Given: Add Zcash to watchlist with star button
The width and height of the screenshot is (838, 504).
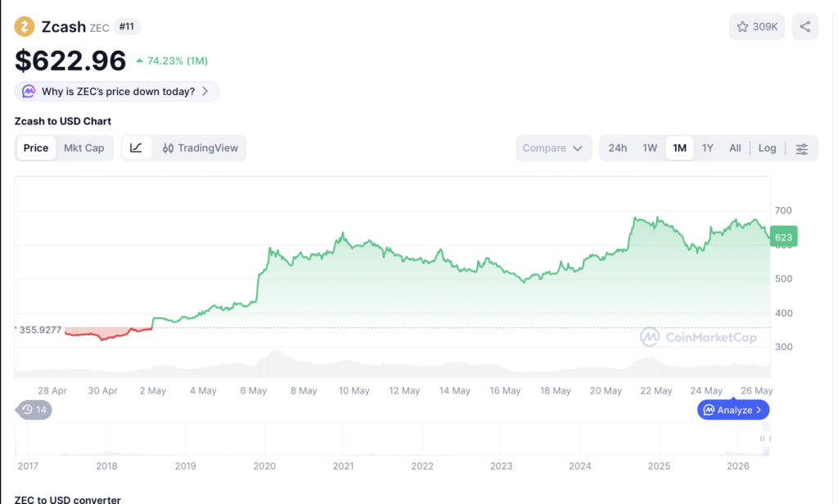Looking at the screenshot, I should (x=757, y=27).
